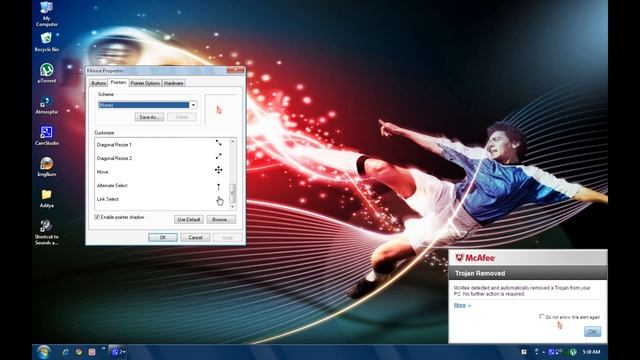640x360 pixels.
Task: Click the Use Default button
Action: click(189, 220)
